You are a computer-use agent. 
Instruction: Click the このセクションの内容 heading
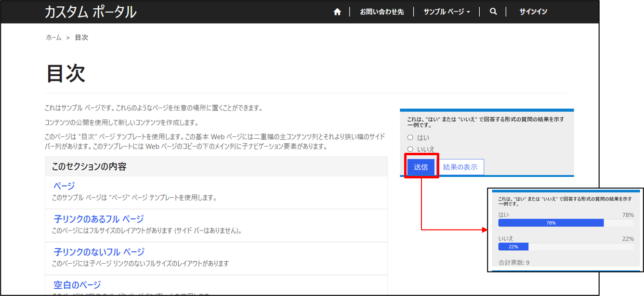[x=89, y=167]
